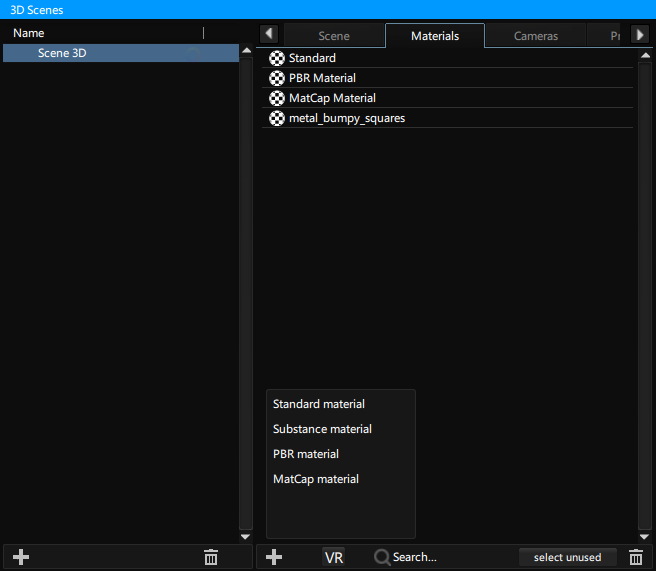Select the metal_bumpy_squares material row
This screenshot has height=571, width=656.
pyautogui.click(x=447, y=118)
